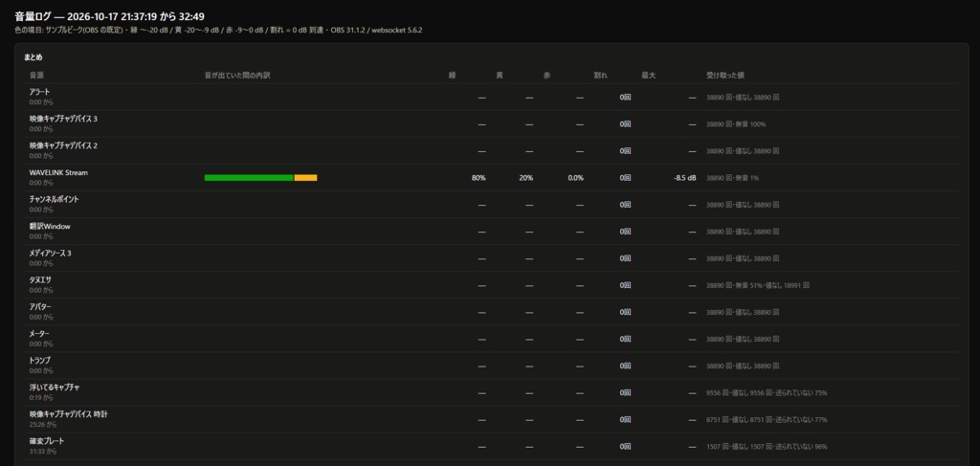Click the 音が出ていた間の内訳 column header
The width and height of the screenshot is (980, 466).
tap(237, 75)
